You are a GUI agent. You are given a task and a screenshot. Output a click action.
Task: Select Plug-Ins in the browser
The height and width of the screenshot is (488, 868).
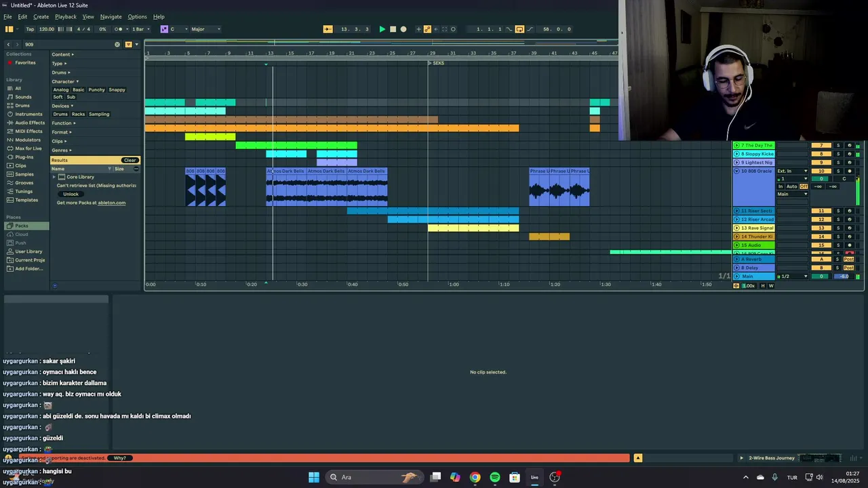point(24,157)
